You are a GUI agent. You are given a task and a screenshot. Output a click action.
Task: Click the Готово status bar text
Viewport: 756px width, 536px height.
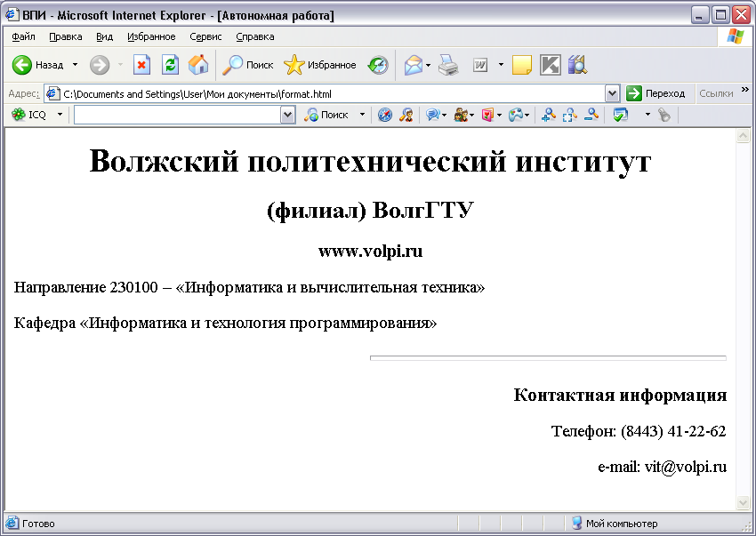coord(38,524)
